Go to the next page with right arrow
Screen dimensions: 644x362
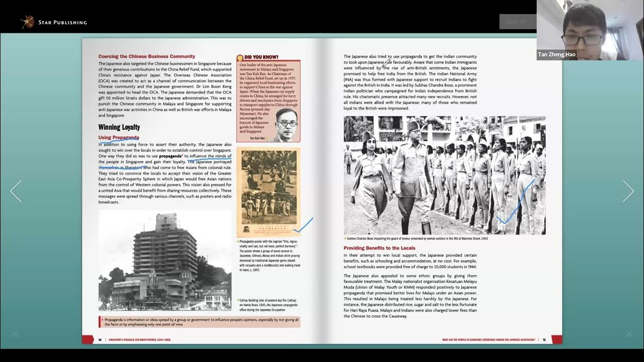[628, 191]
